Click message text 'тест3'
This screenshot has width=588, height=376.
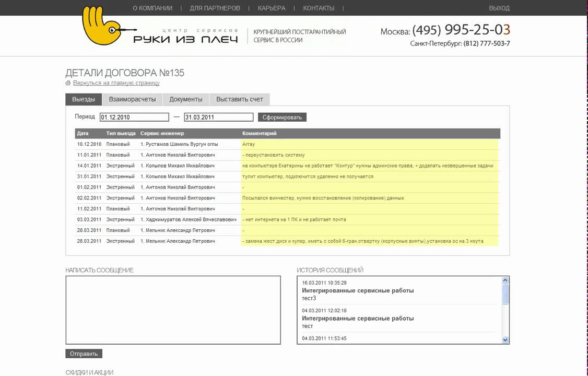(x=309, y=298)
